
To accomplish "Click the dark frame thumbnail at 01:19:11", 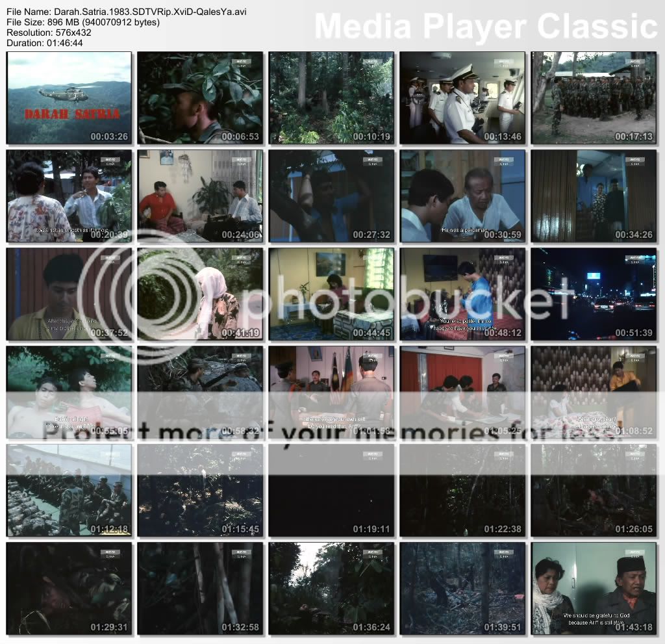I will click(x=331, y=491).
